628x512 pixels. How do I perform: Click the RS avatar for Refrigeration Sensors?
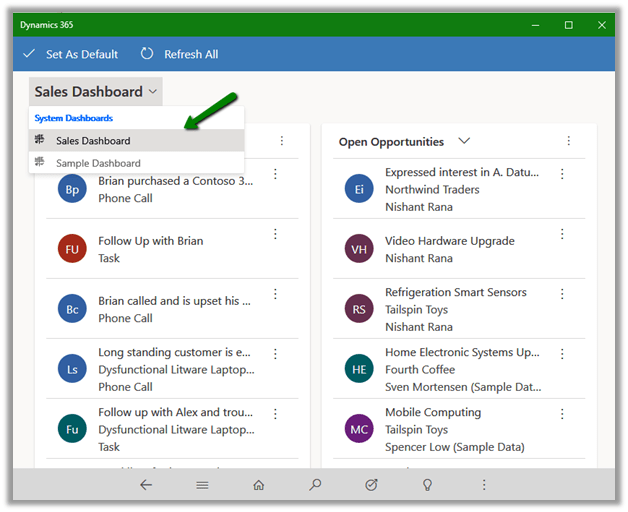pos(359,309)
